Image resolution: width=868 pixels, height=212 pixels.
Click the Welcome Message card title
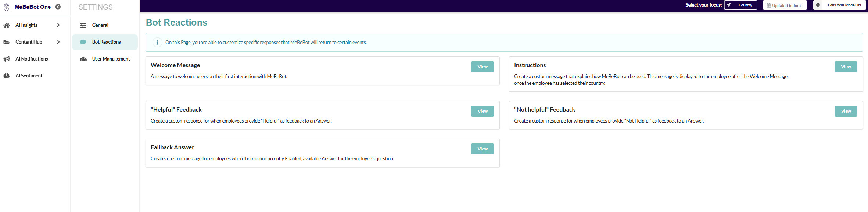tap(175, 65)
